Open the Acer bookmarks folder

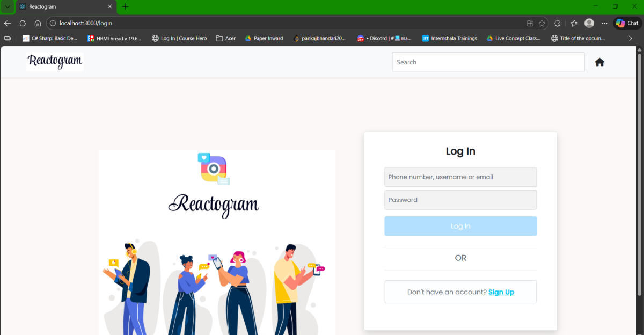225,38
